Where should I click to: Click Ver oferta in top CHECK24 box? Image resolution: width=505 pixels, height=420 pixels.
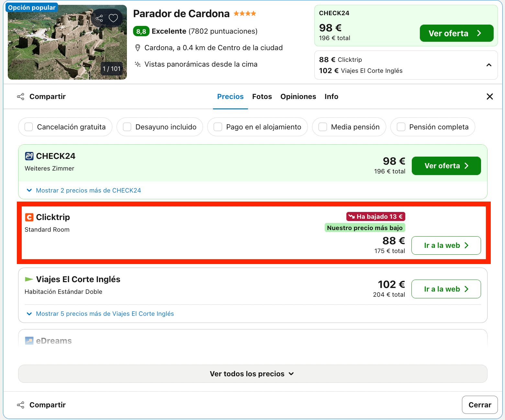pyautogui.click(x=456, y=33)
